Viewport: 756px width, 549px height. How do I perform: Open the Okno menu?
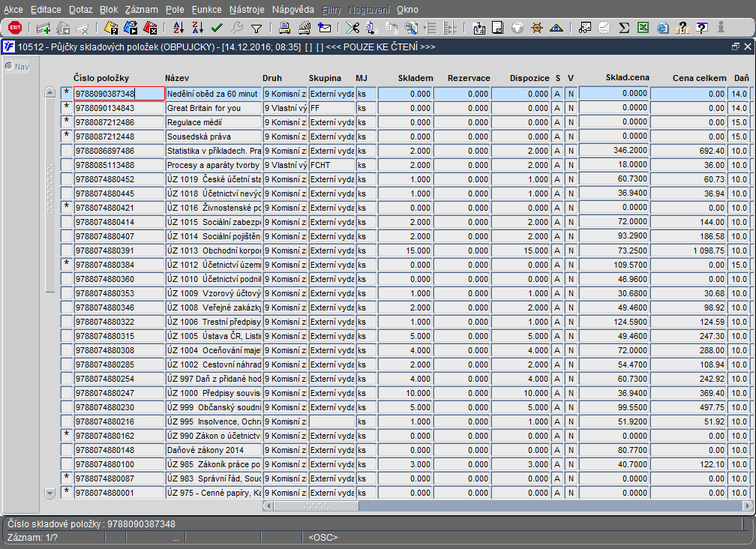[x=407, y=10]
